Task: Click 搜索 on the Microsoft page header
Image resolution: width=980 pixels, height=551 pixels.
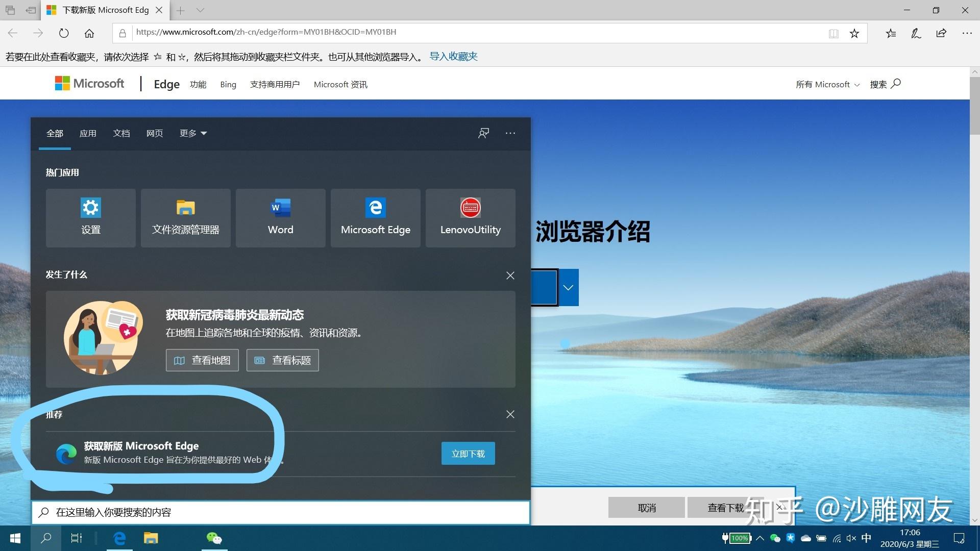Action: coord(886,84)
